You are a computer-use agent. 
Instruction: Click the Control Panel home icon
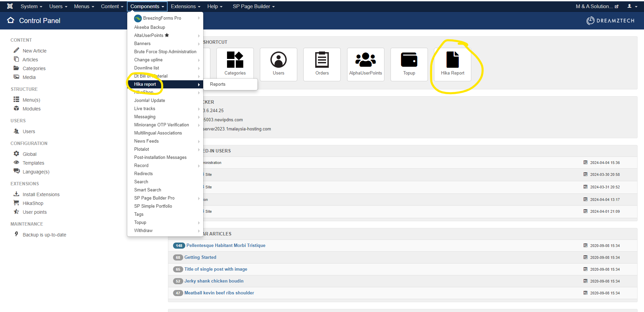pyautogui.click(x=11, y=20)
